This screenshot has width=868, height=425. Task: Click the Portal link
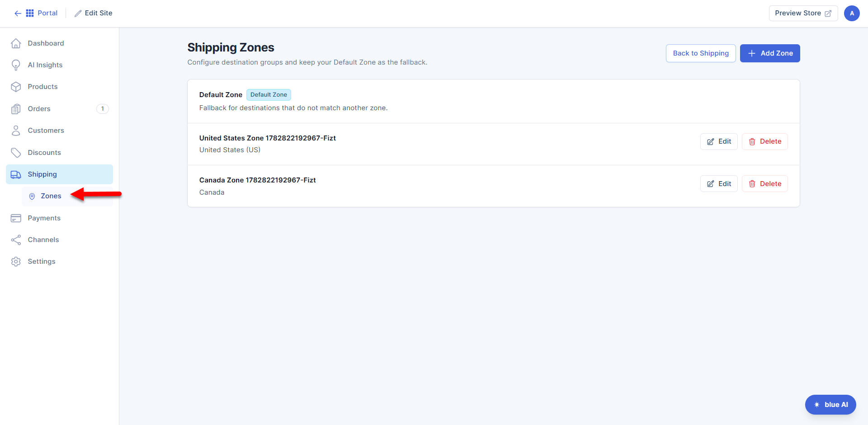point(47,13)
